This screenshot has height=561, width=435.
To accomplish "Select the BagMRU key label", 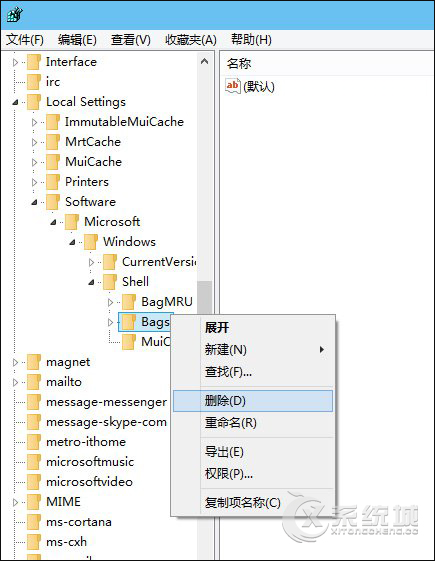I will 167,302.
